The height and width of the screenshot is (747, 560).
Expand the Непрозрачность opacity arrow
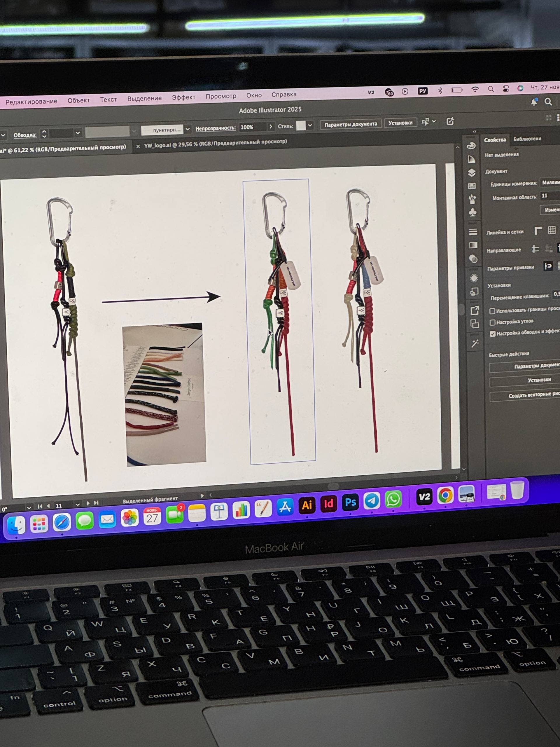[270, 127]
